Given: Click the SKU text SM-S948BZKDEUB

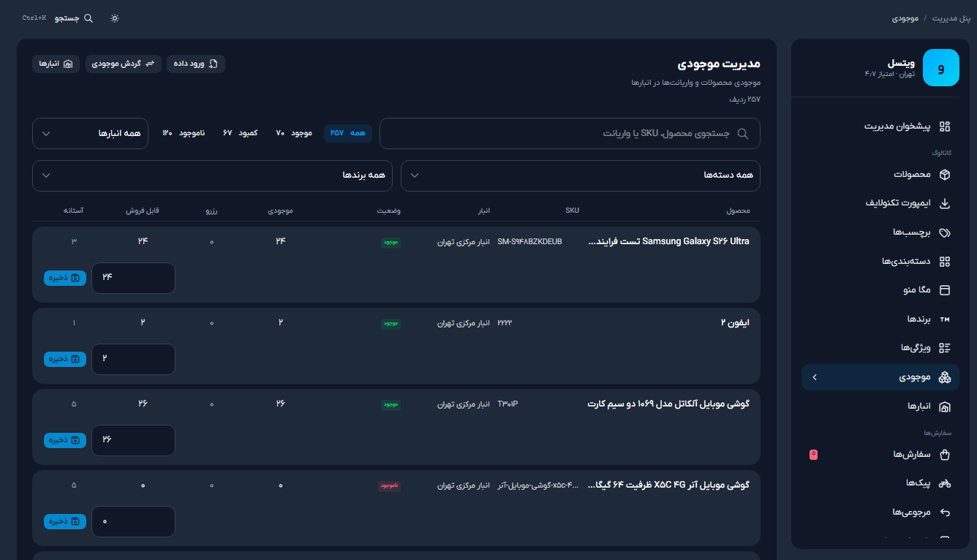Looking at the screenshot, I should [x=529, y=241].
